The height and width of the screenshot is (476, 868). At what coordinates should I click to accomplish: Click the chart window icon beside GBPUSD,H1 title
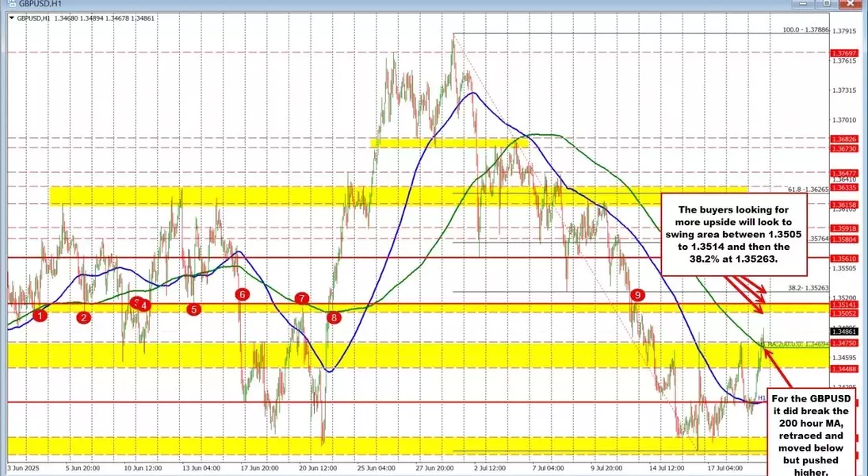tap(11, 3)
